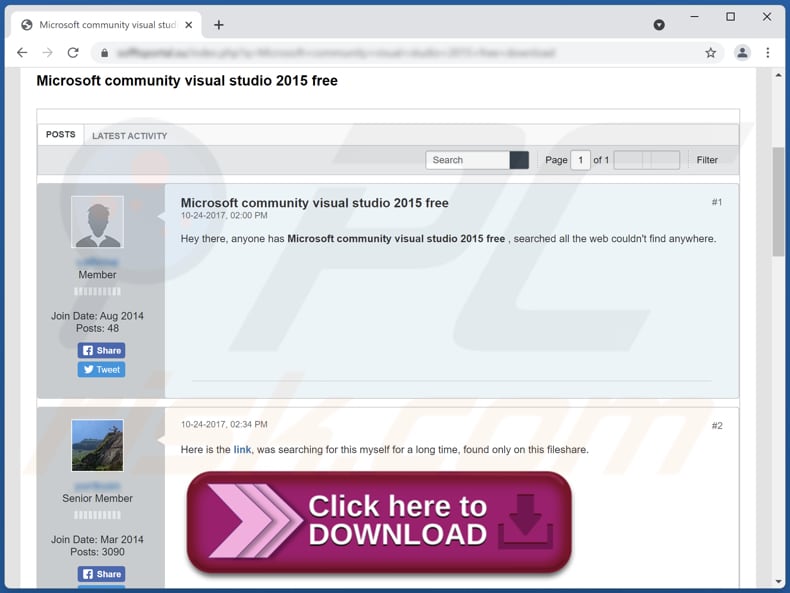The width and height of the screenshot is (790, 593).
Task: Share first post on Facebook
Action: [101, 350]
